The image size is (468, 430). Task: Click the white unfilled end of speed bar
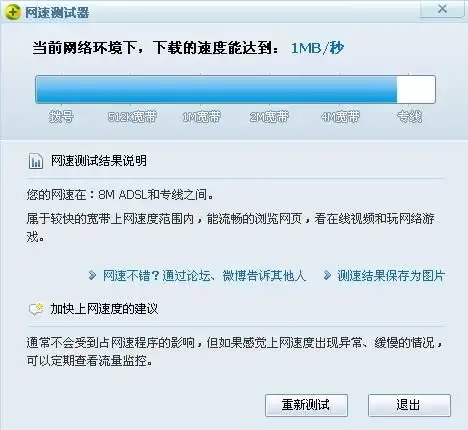[x=416, y=89]
